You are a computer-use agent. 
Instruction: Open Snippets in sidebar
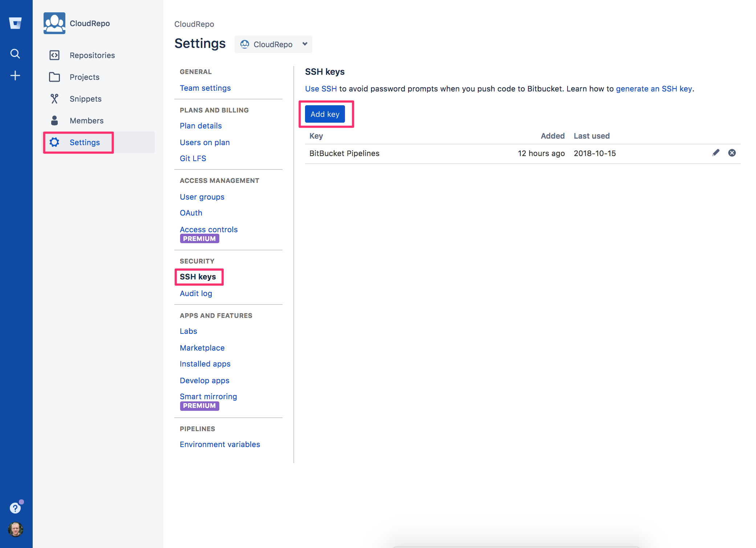[x=86, y=99]
